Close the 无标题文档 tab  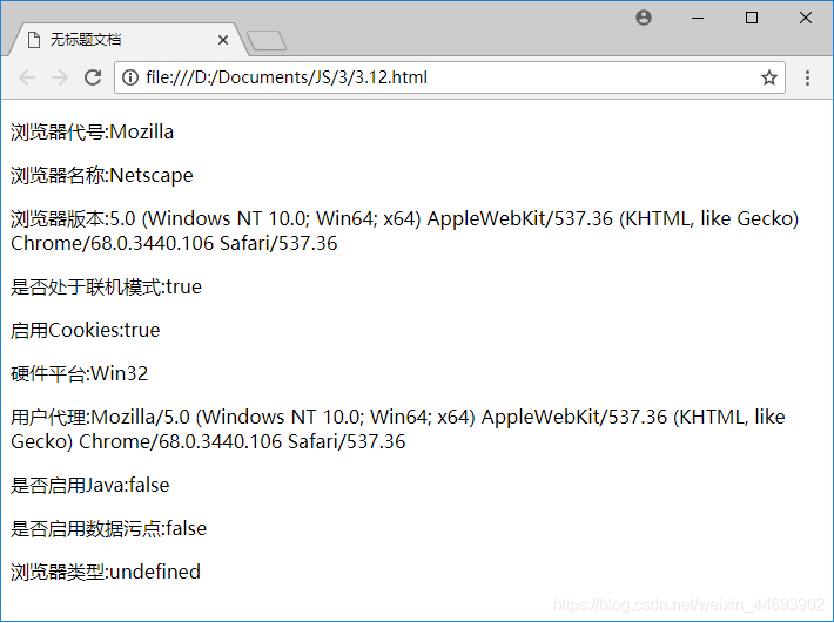(x=223, y=40)
